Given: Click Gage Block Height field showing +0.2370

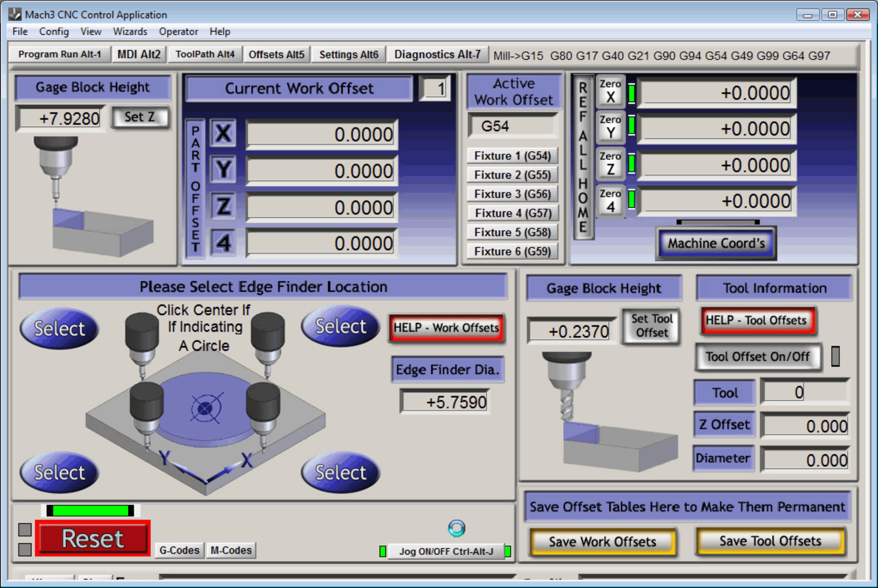Looking at the screenshot, I should coord(572,331).
